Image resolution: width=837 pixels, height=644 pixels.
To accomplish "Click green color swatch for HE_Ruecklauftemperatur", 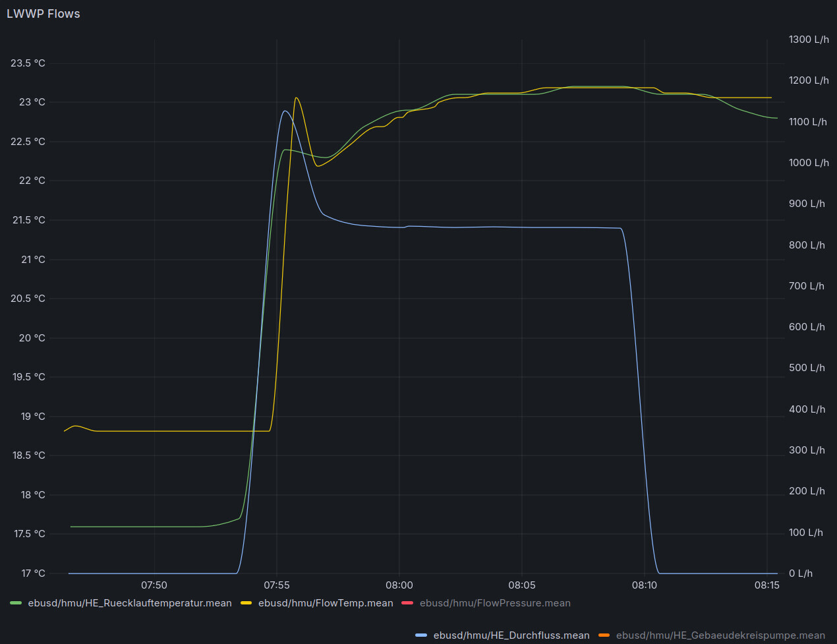I will point(16,603).
